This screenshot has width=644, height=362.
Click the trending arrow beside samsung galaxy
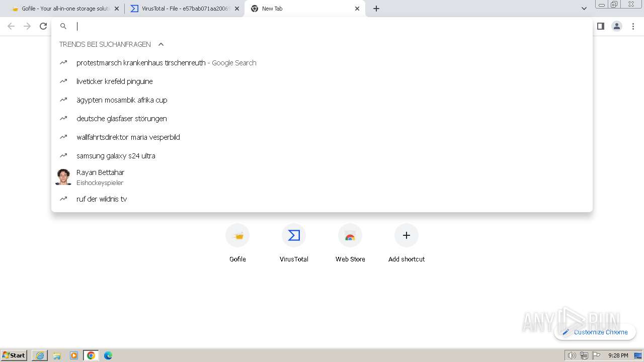point(63,155)
